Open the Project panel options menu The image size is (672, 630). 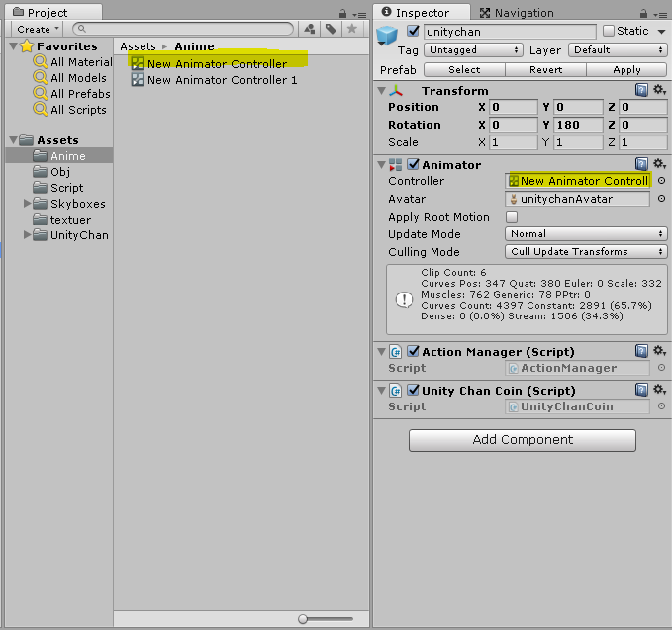pos(361,15)
